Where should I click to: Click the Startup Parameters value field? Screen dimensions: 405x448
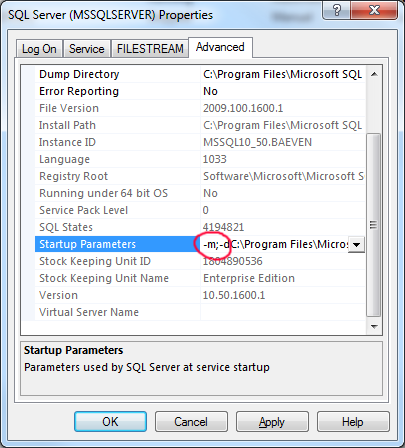[x=275, y=244]
